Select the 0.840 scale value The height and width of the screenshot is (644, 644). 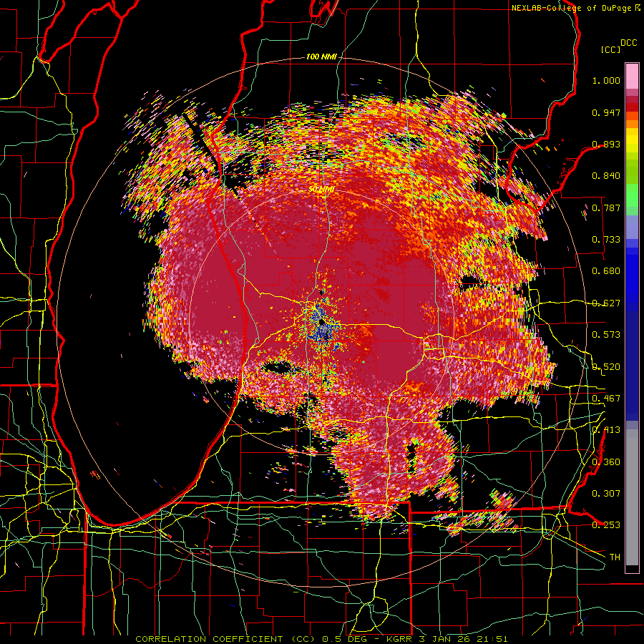pyautogui.click(x=606, y=176)
